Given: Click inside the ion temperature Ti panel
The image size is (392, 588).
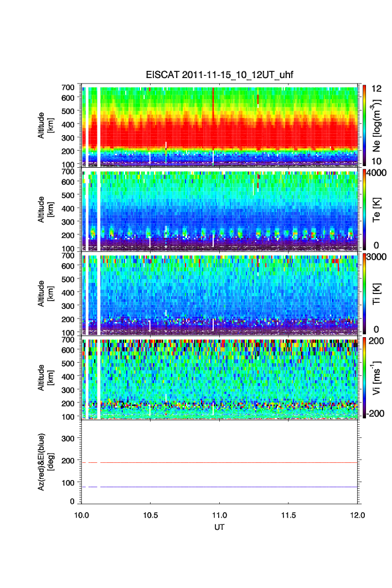Looking at the screenshot, I should [x=221, y=293].
